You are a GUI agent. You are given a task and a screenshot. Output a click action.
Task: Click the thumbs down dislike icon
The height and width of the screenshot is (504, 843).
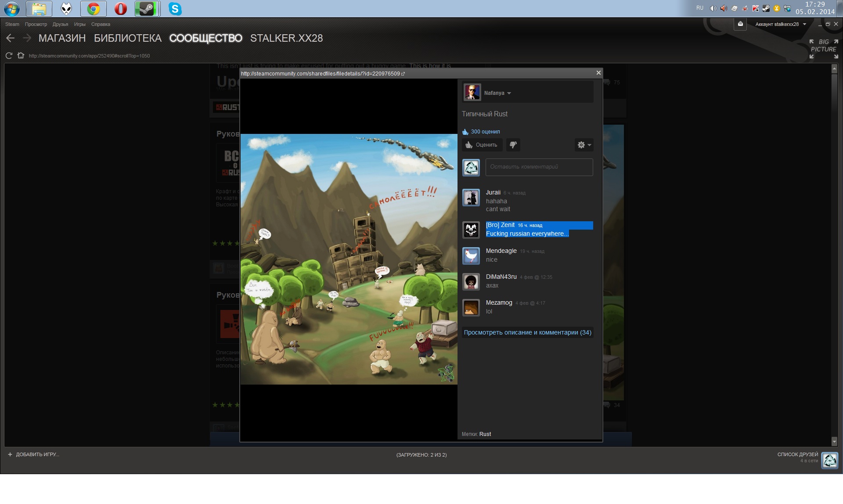(513, 145)
